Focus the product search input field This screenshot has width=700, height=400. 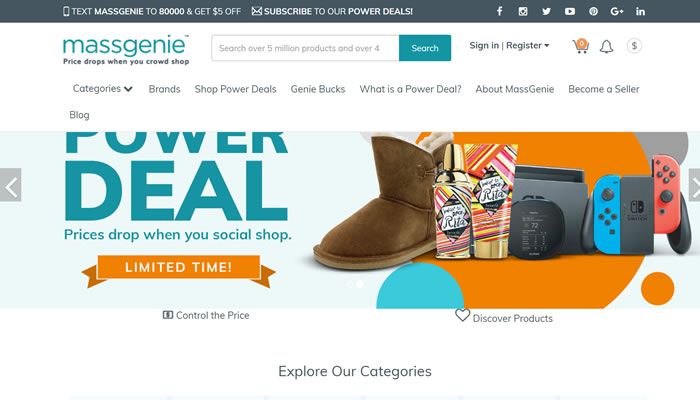pyautogui.click(x=305, y=48)
